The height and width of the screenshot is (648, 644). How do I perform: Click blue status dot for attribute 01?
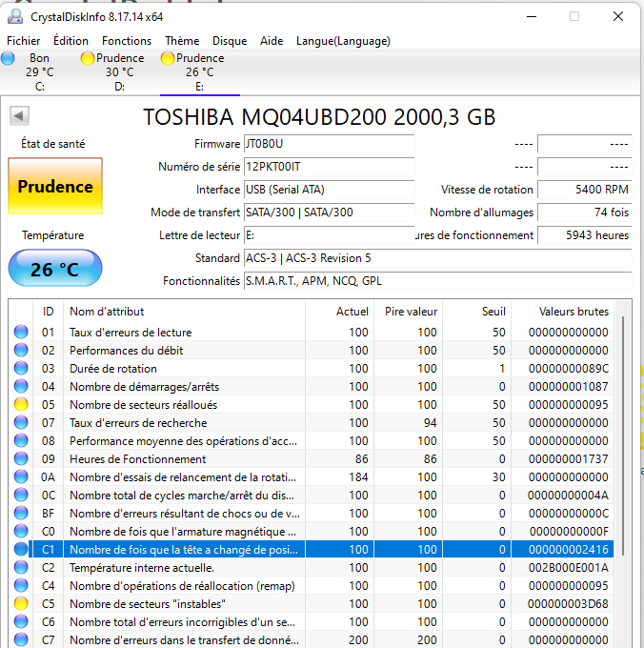21,332
